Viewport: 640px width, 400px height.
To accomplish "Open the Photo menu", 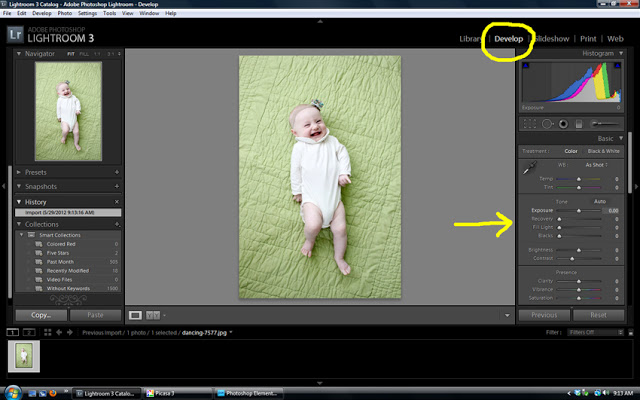I will pyautogui.click(x=64, y=13).
